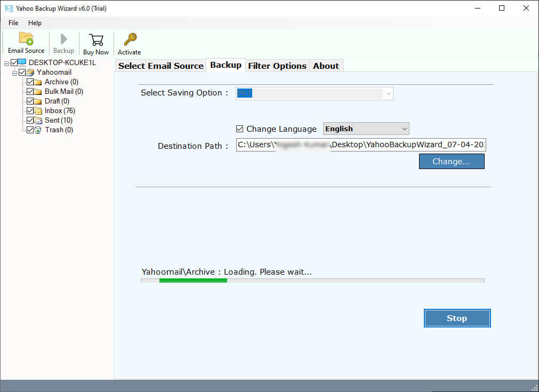Viewport: 539px width, 392px height.
Task: Uncheck the Draft folder checkbox
Action: coord(30,101)
